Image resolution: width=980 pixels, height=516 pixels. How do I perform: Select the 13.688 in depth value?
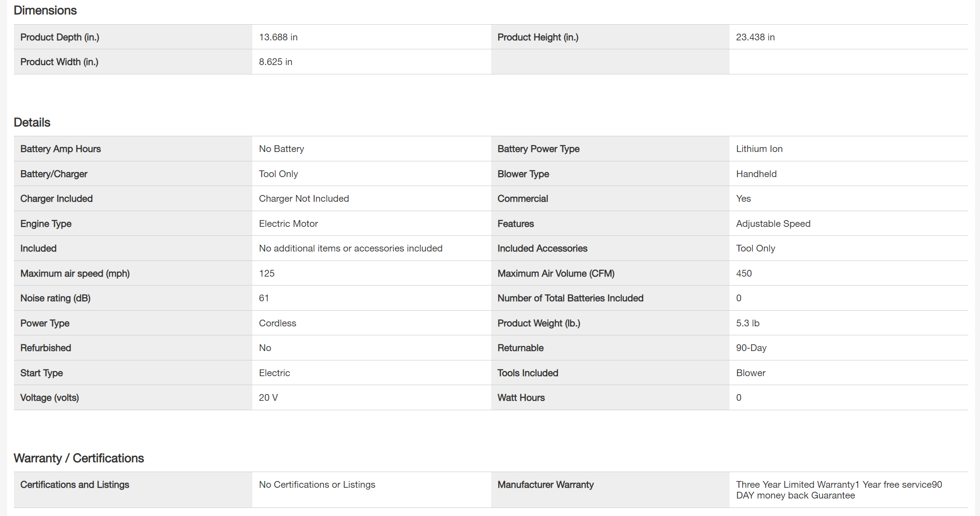[278, 37]
